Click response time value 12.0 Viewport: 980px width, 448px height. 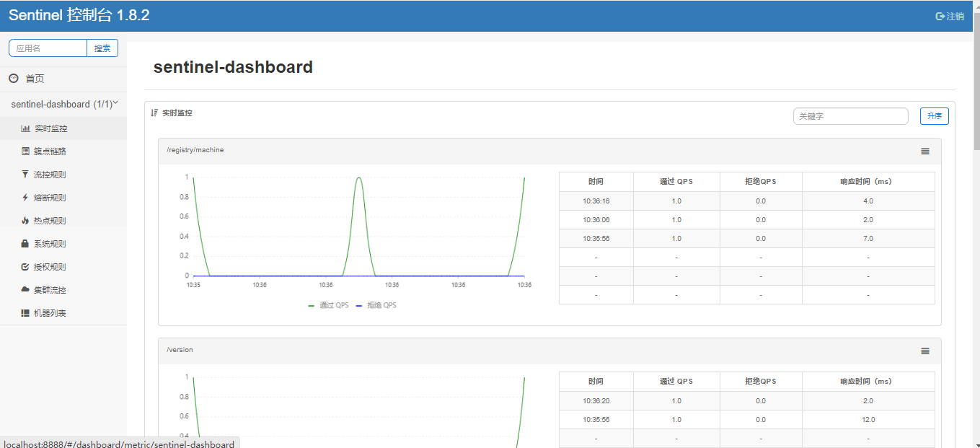click(x=868, y=420)
